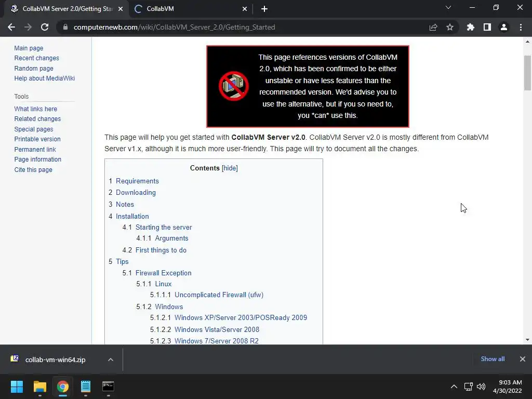Toggle the Chrome side panel
The height and width of the screenshot is (399, 532).
pos(487,27)
